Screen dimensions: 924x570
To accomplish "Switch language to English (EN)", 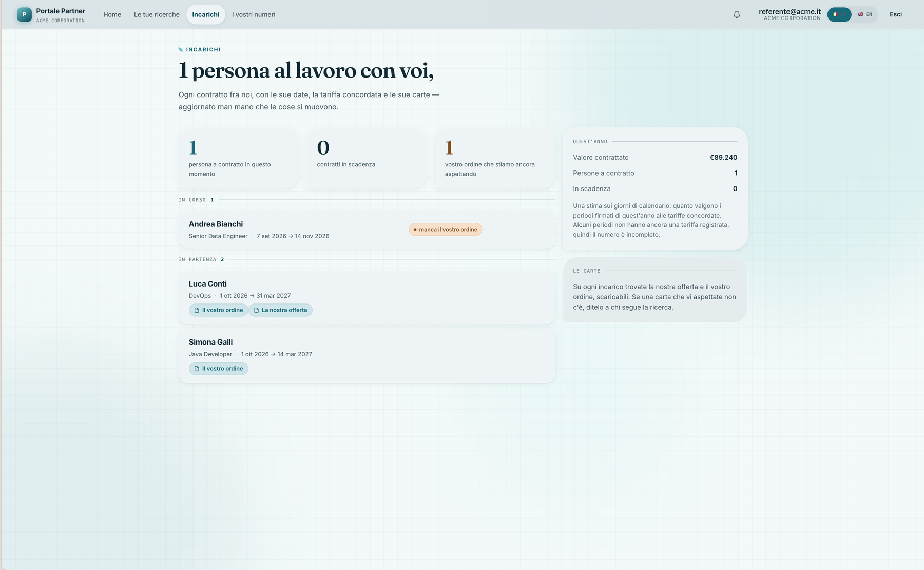I will click(x=865, y=14).
